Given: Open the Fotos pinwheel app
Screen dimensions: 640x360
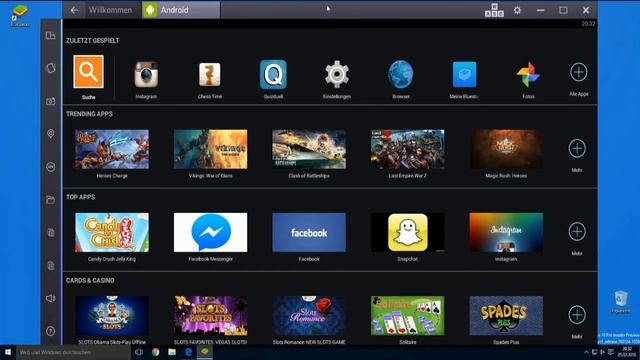Looking at the screenshot, I should pos(528,74).
